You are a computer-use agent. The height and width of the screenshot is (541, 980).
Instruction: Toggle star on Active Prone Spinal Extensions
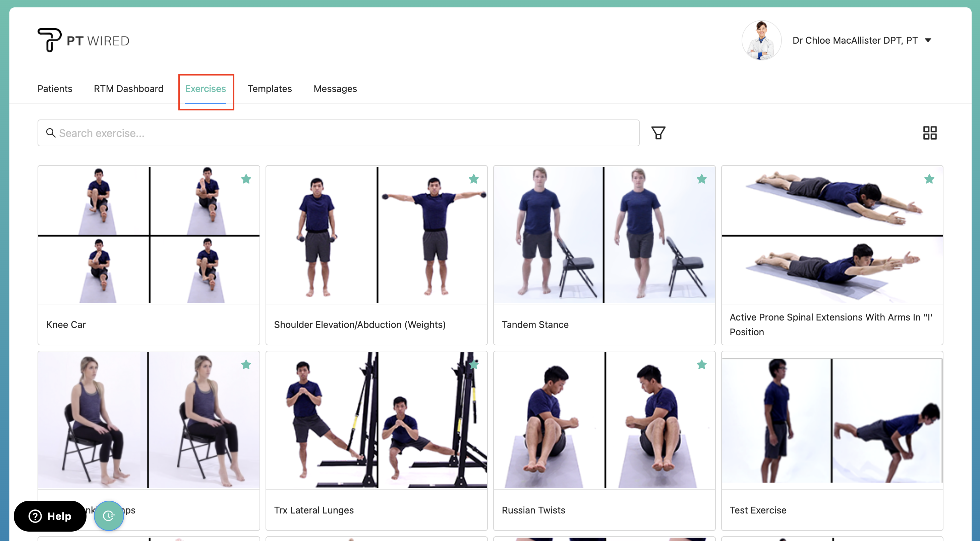929,179
